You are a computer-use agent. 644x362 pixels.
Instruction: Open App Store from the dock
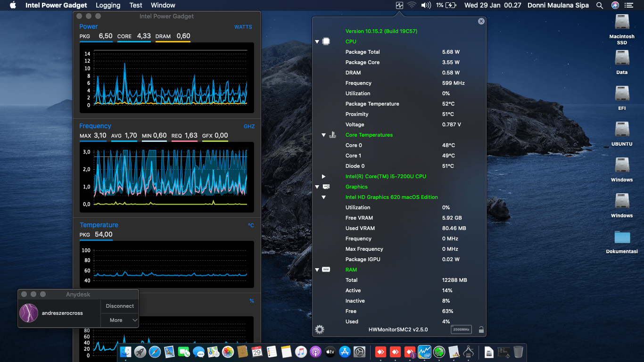coord(345,352)
